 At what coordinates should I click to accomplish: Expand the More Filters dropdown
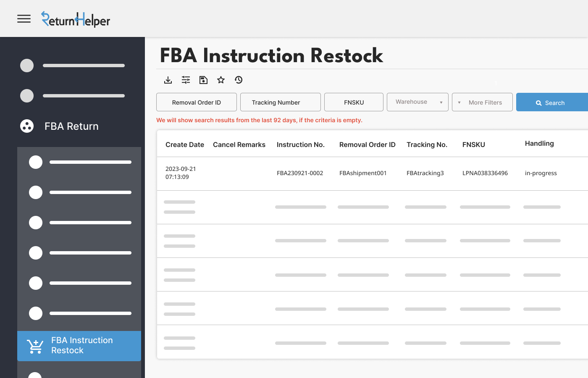click(482, 102)
